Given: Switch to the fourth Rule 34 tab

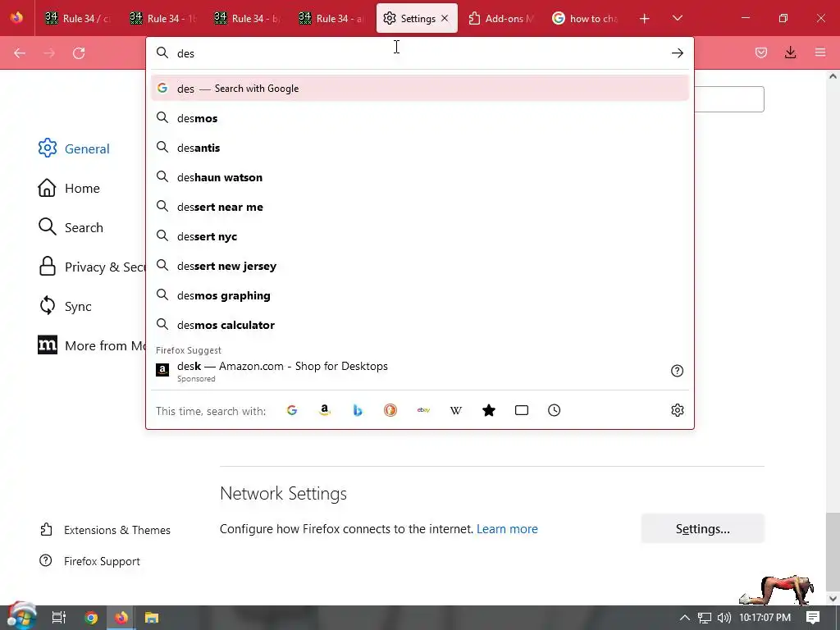Looking at the screenshot, I should [x=332, y=18].
